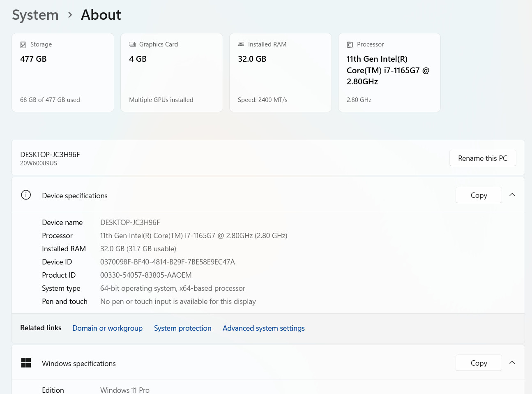The height and width of the screenshot is (394, 532).
Task: Click the info icon beside Device specifications
Action: [26, 195]
